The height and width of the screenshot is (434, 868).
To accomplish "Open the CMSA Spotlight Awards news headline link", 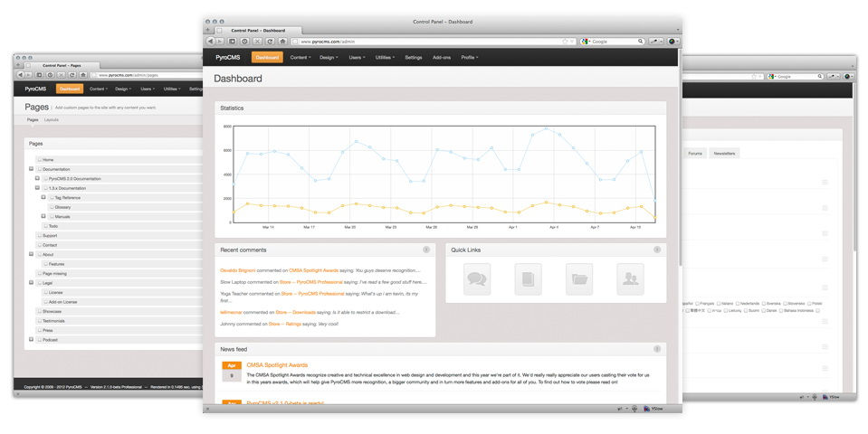I will [x=277, y=365].
